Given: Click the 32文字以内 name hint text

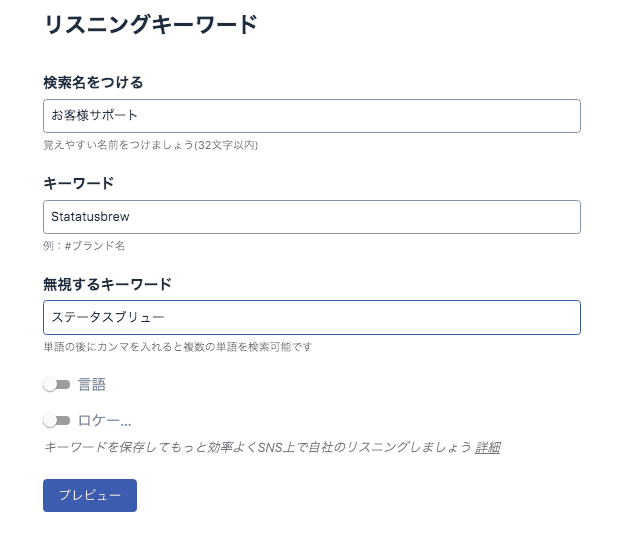Looking at the screenshot, I should pos(150,145).
